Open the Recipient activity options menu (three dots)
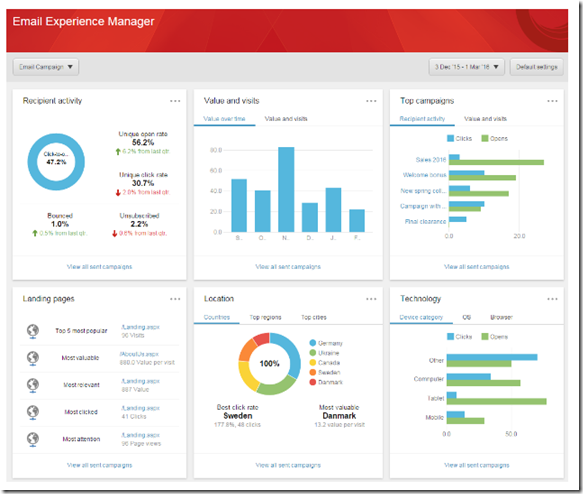This screenshot has width=583, height=494. tap(175, 101)
